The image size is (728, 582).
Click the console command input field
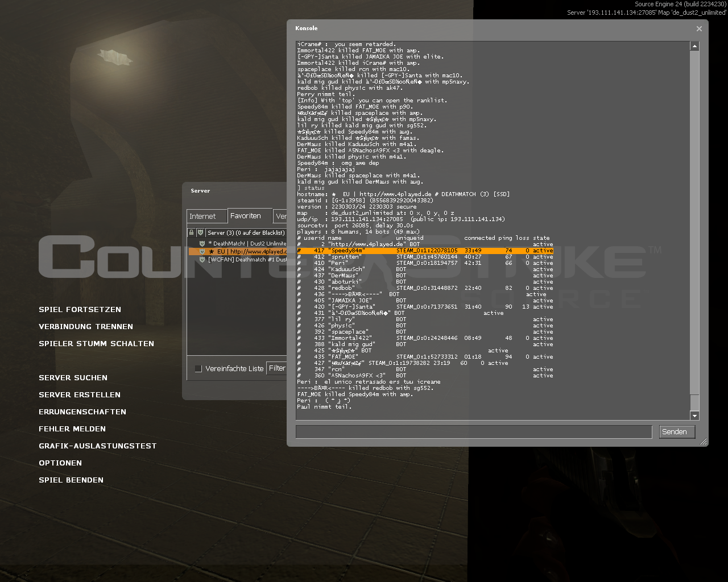click(474, 432)
